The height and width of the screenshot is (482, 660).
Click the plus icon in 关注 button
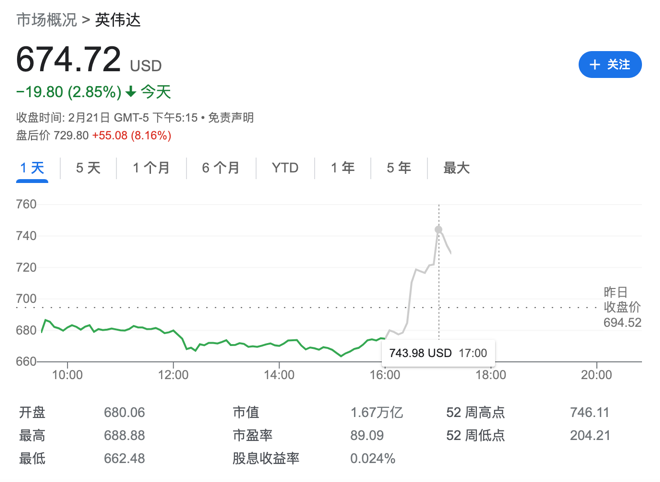[595, 64]
